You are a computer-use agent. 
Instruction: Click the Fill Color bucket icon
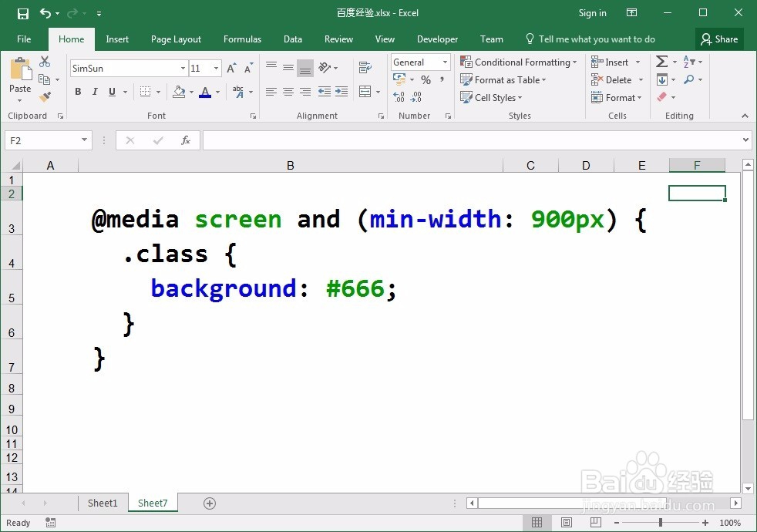tap(179, 92)
